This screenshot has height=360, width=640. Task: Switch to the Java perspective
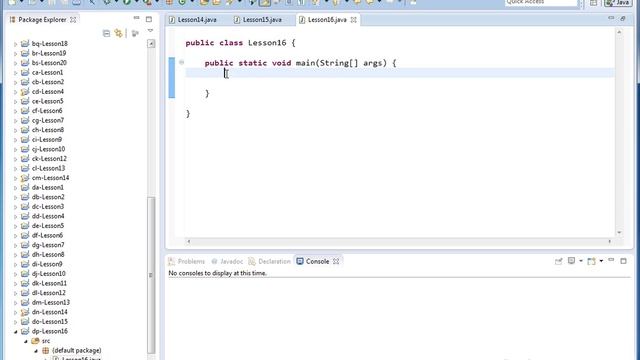[x=618, y=3]
